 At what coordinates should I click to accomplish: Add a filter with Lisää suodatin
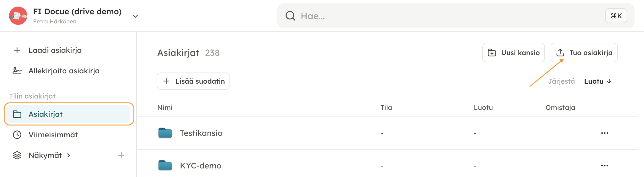click(193, 81)
